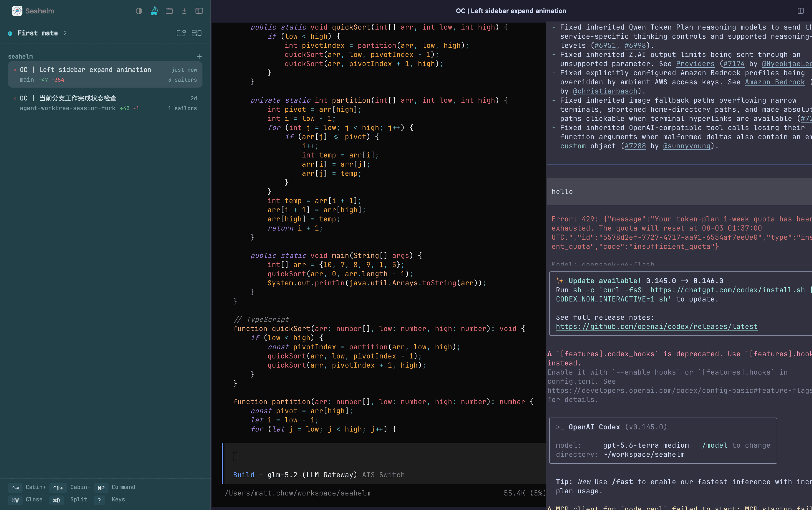Click the Cabin- shortcut hint
The width and height of the screenshot is (812, 510).
point(70,487)
